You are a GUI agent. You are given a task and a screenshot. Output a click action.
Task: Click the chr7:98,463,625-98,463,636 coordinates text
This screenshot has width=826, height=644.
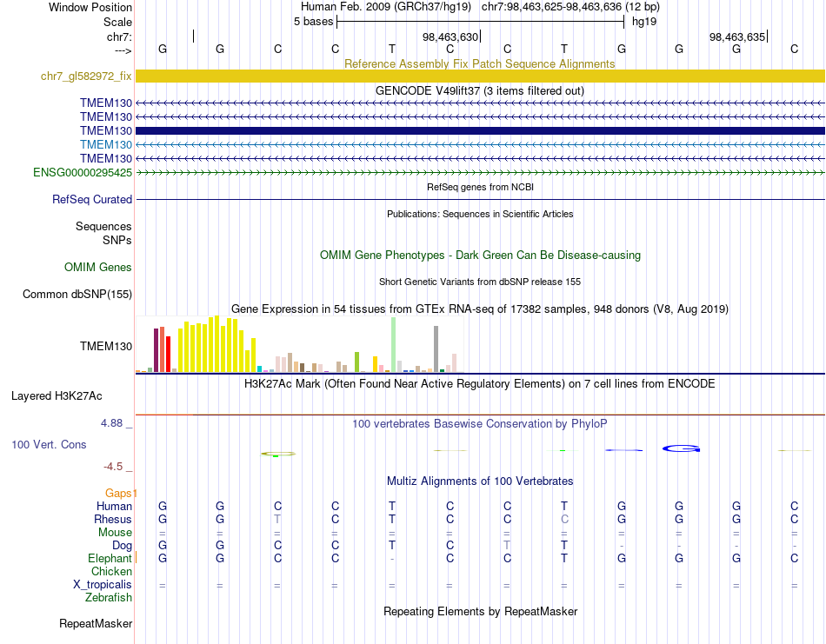[x=570, y=7]
